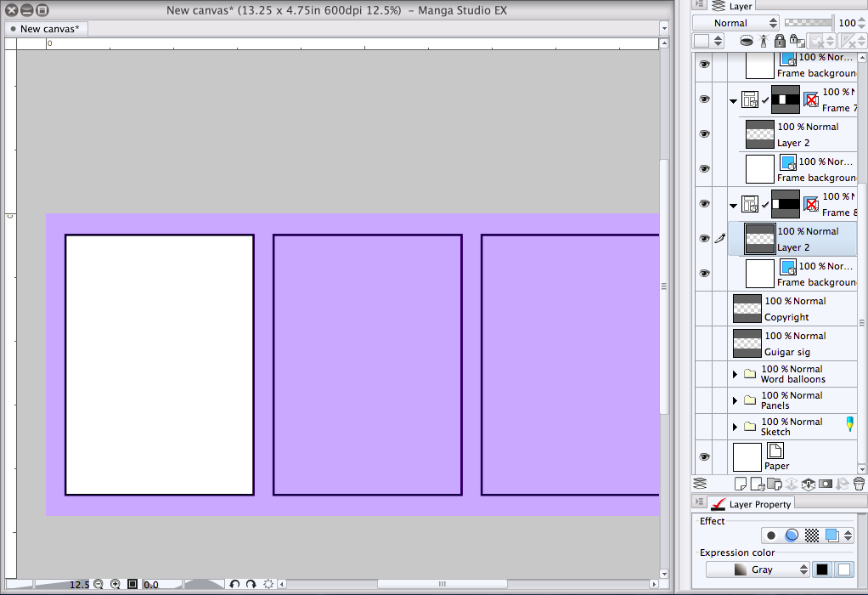Select the Guigar sig layer

[798, 343]
